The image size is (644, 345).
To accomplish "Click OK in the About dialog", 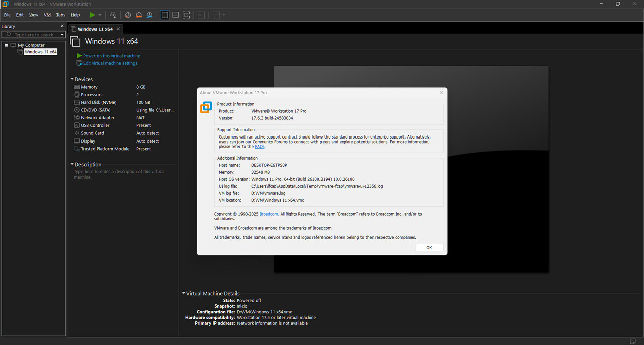I will [x=429, y=248].
